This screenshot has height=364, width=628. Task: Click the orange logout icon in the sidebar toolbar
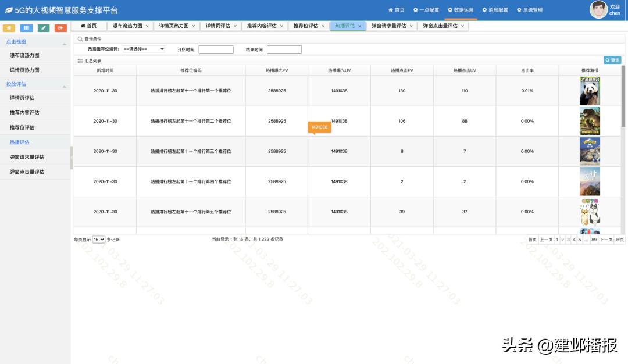pos(59,27)
